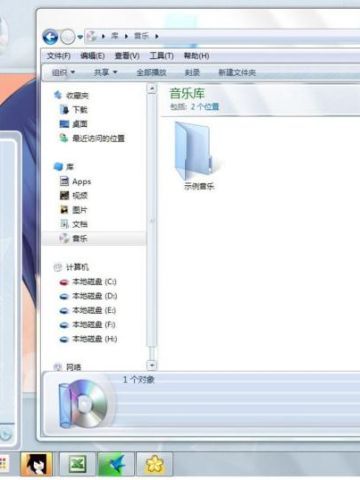The image size is (360, 480).
Task: Select the 下载 folder icon
Action: 64,109
